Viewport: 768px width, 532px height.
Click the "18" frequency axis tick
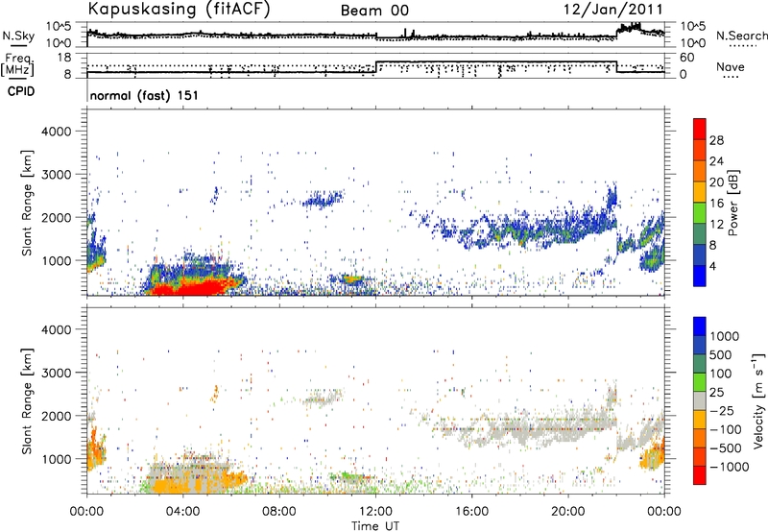[x=64, y=58]
